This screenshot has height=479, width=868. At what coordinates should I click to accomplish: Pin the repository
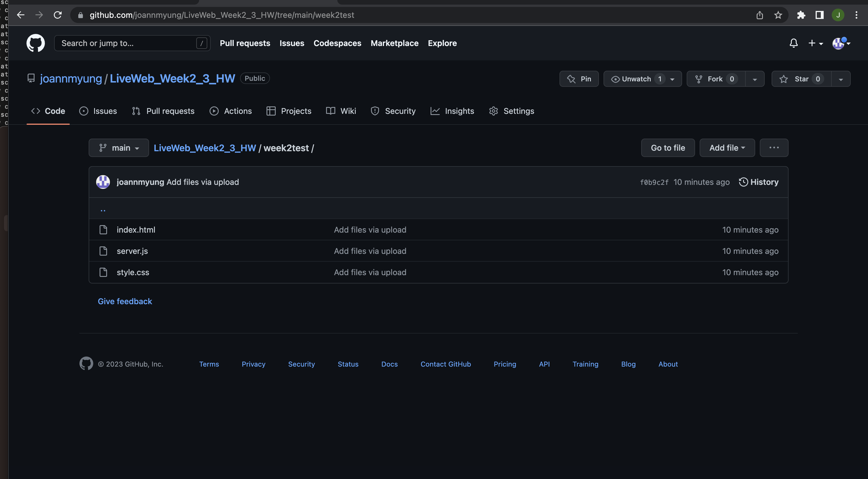579,79
